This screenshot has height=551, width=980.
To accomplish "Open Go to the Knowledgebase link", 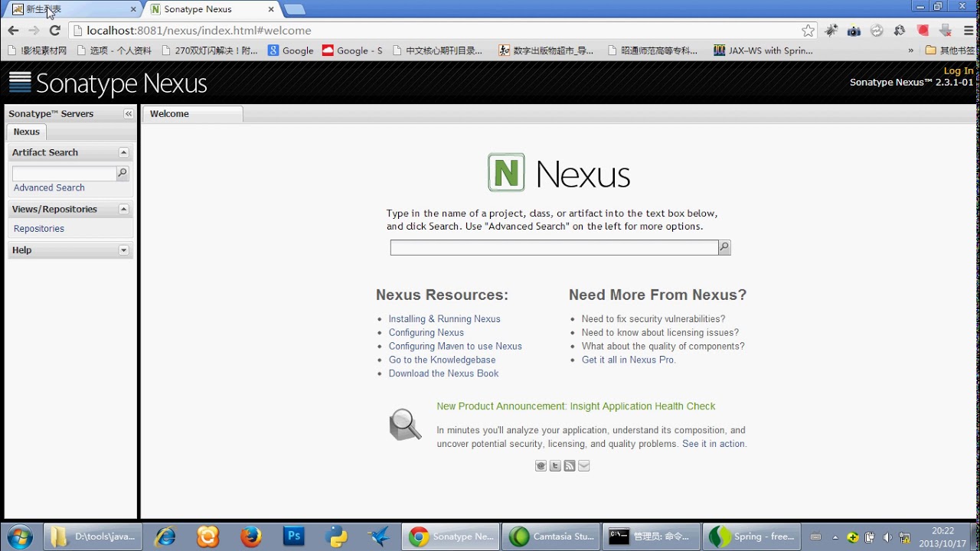I will tap(442, 360).
